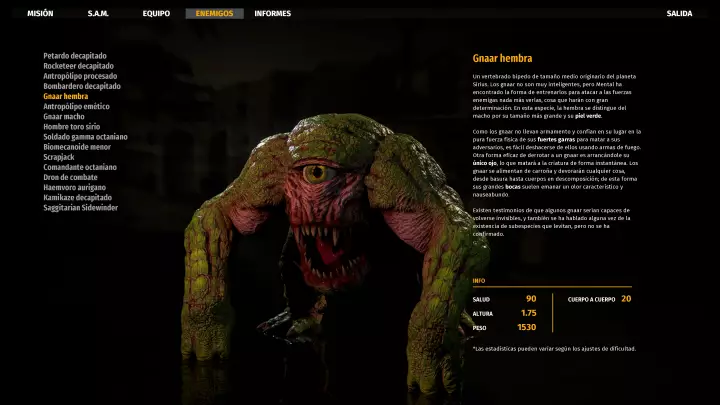Open Hombre toro sirio entry
720x405 pixels.
click(x=72, y=127)
